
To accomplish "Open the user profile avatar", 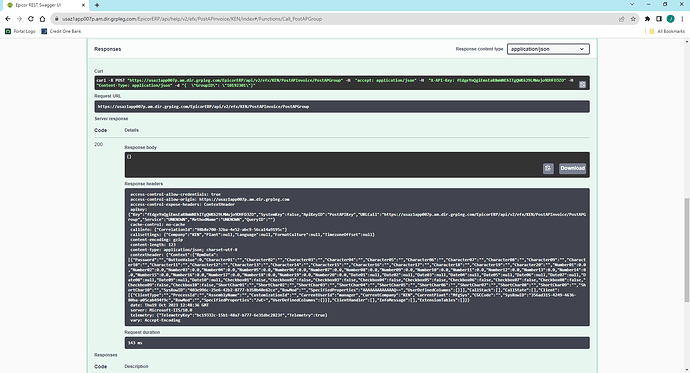I will (670, 19).
